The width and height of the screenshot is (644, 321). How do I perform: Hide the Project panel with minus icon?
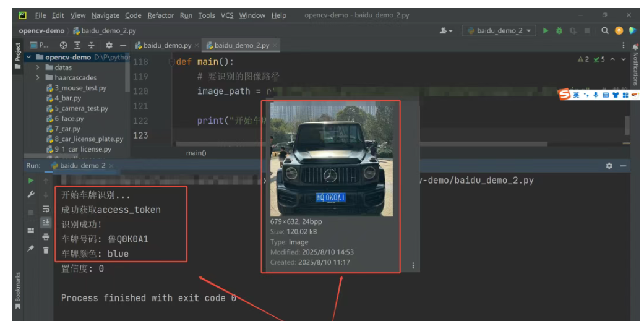(x=123, y=45)
